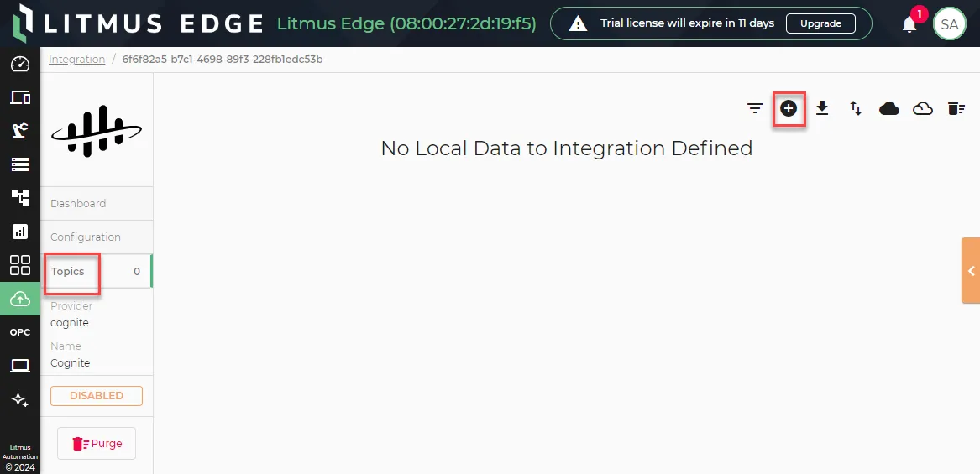This screenshot has width=980, height=474.
Task: Expand the orange side panel arrow
Action: pyautogui.click(x=971, y=270)
